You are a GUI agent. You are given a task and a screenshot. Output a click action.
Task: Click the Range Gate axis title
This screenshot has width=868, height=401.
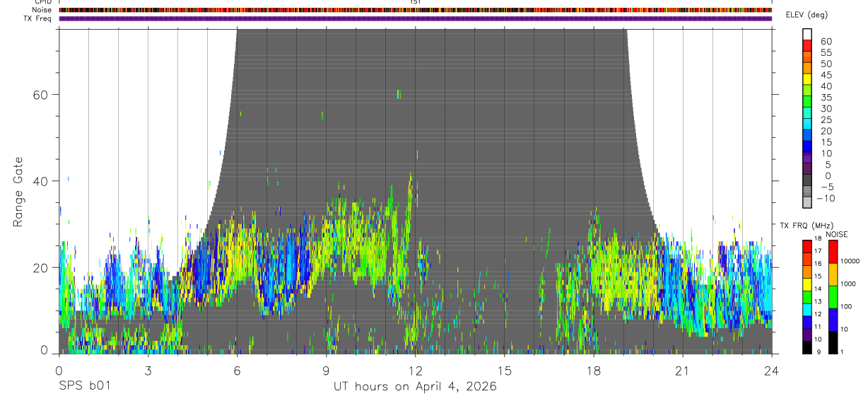click(18, 192)
